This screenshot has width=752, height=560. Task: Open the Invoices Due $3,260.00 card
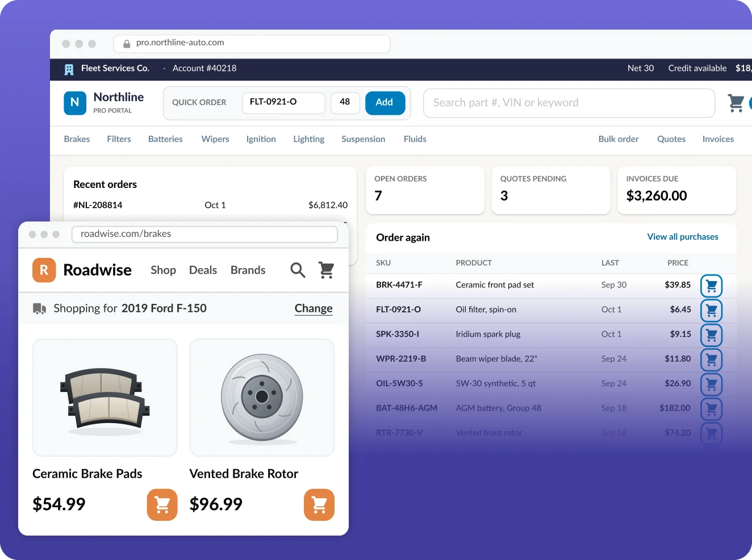677,190
